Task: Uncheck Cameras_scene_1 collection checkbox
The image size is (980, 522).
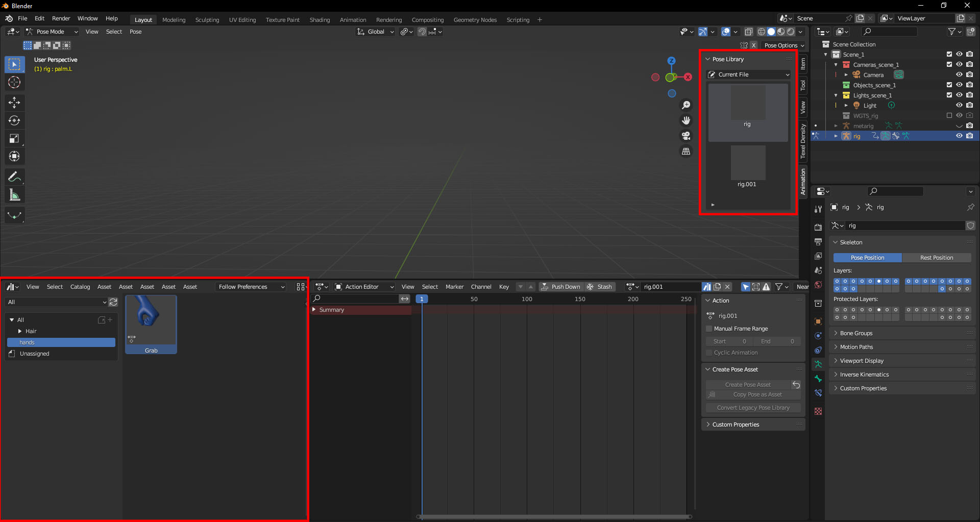Action: tap(949, 65)
